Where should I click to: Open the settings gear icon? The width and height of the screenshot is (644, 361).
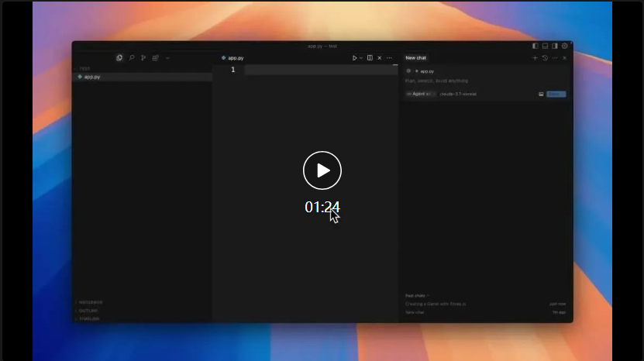[565, 46]
